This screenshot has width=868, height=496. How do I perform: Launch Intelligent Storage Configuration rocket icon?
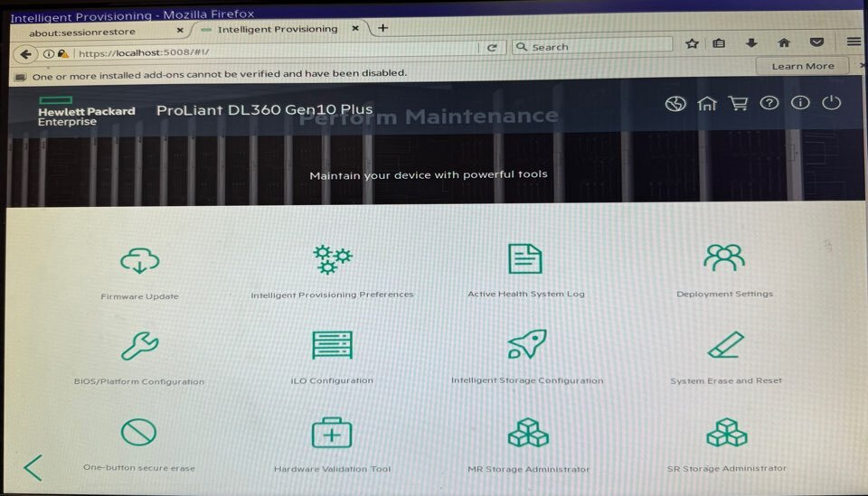(527, 344)
